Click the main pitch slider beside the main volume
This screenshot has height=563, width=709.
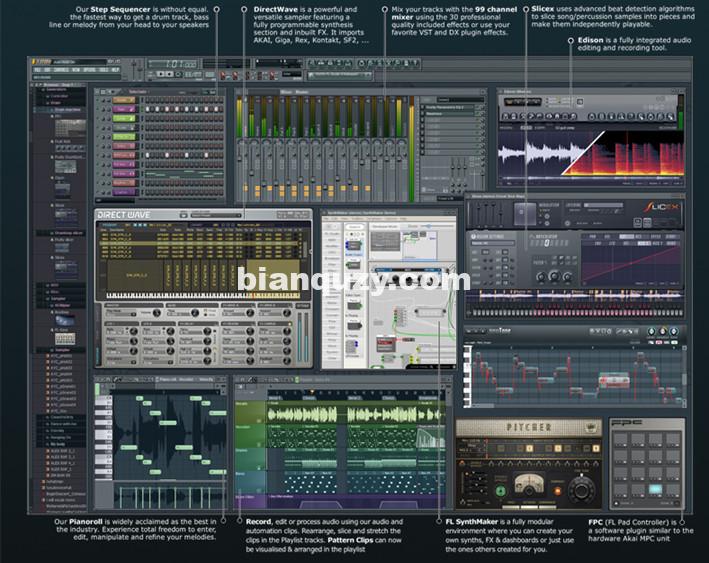140,68
